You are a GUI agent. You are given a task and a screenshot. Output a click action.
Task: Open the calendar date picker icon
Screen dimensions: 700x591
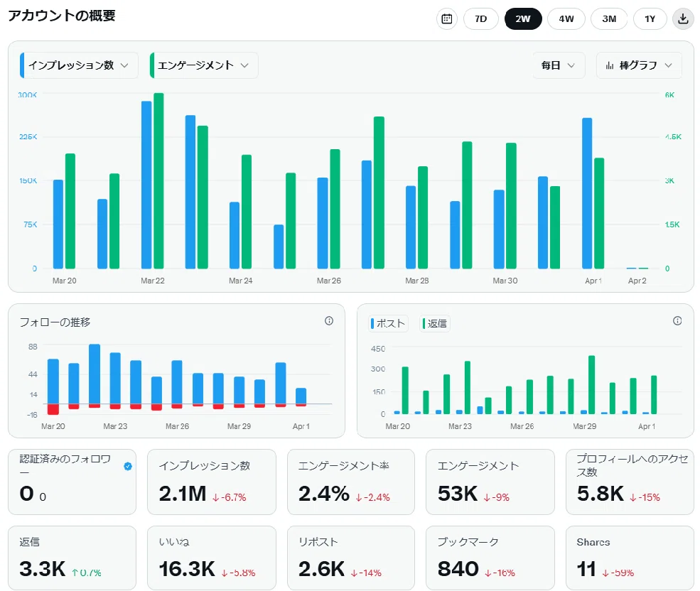[446, 18]
